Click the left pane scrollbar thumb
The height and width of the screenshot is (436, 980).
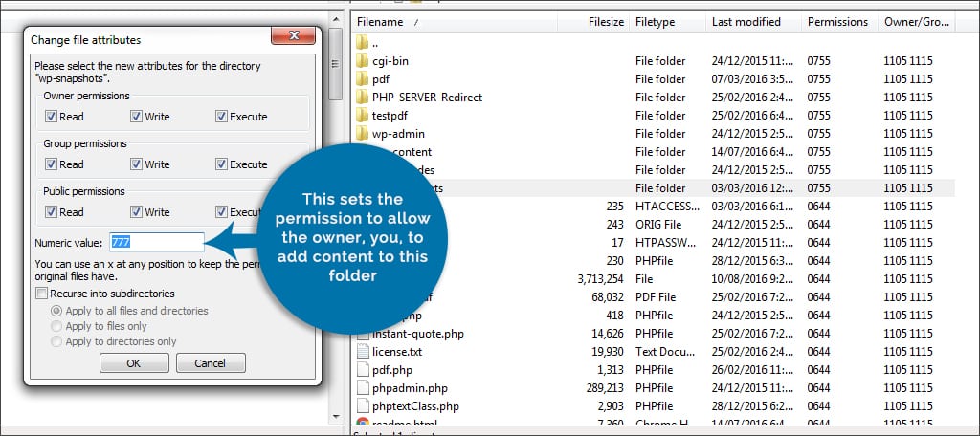336,63
